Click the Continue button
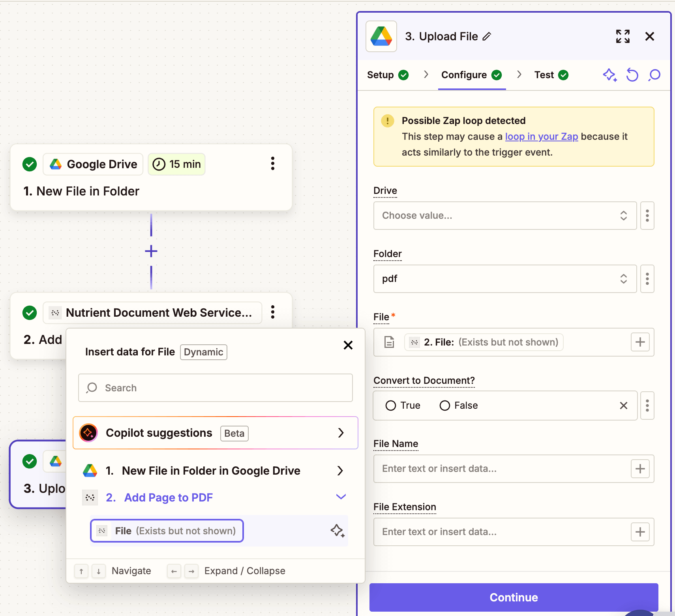The image size is (675, 616). (x=514, y=597)
